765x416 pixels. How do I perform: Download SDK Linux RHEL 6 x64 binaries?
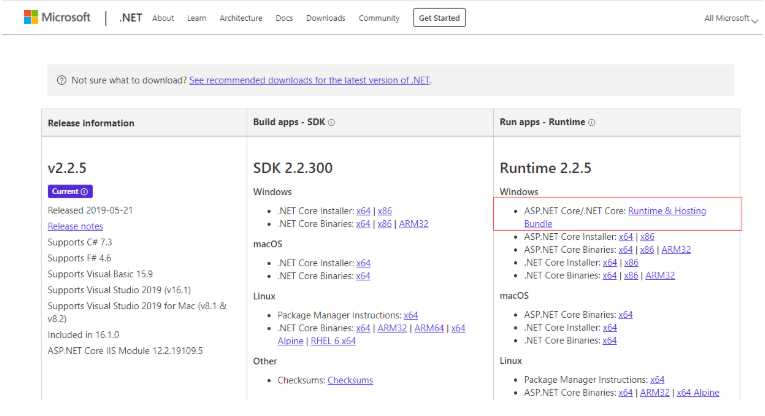pyautogui.click(x=333, y=341)
